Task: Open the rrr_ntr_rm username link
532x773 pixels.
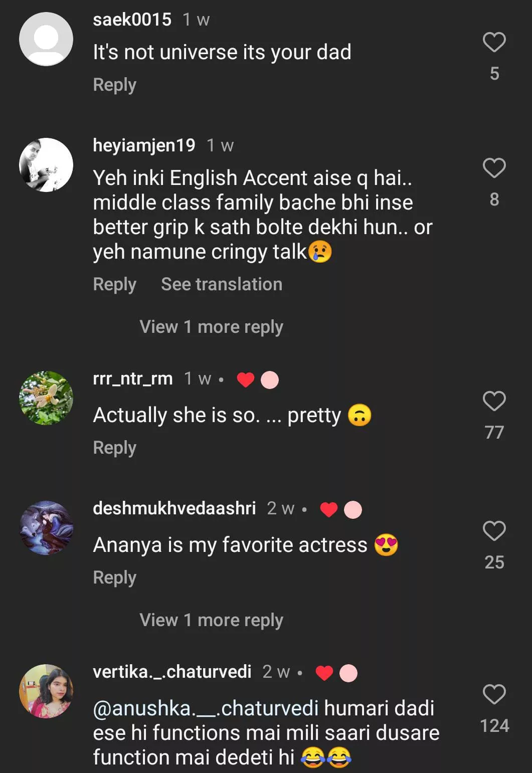Action: 133,378
